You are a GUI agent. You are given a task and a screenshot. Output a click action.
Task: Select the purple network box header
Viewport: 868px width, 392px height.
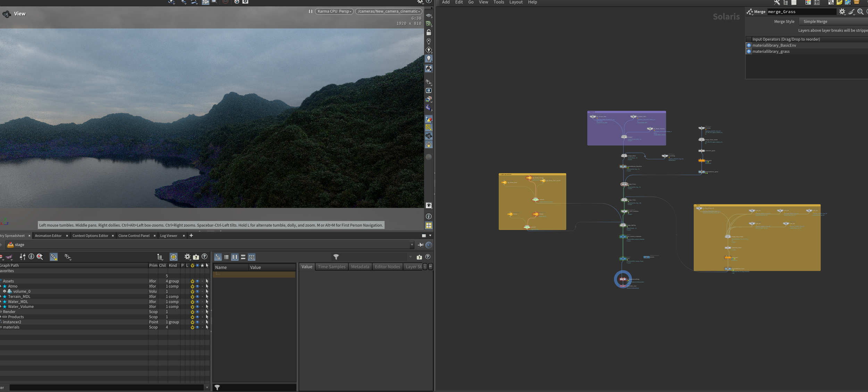[626, 112]
